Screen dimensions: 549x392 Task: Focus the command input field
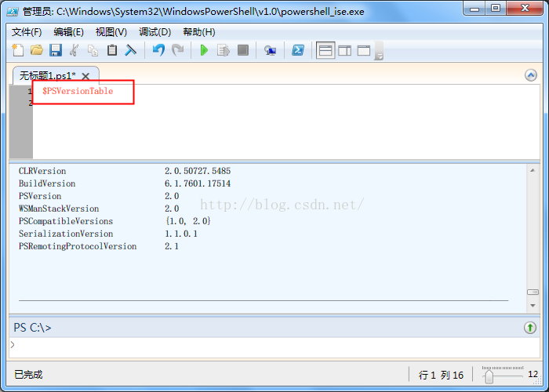[x=274, y=347]
